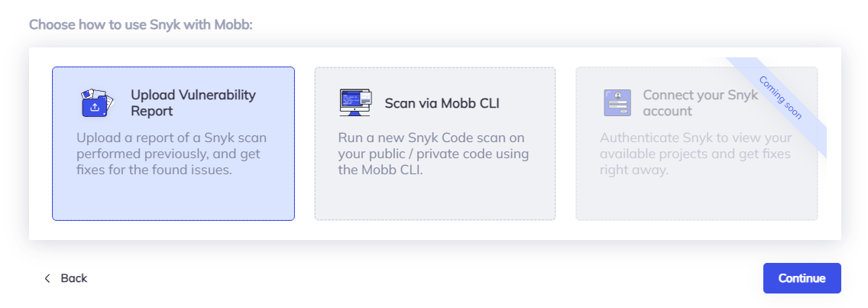Click blank bottom area of Snyk account card
868x308 pixels.
point(696,200)
